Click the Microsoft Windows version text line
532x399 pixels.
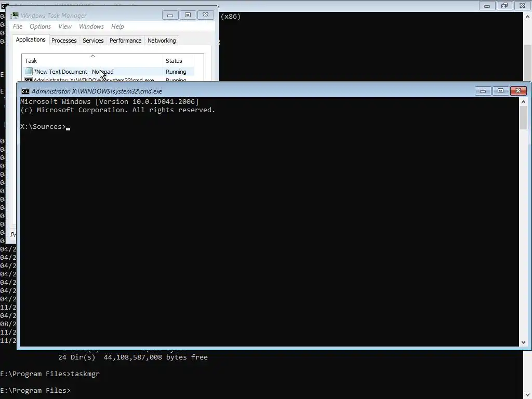[x=109, y=101]
